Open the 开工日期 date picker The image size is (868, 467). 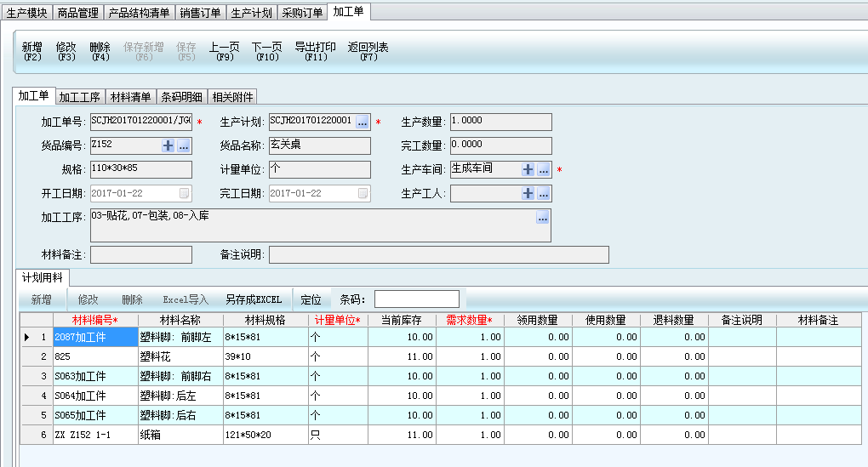(x=185, y=194)
